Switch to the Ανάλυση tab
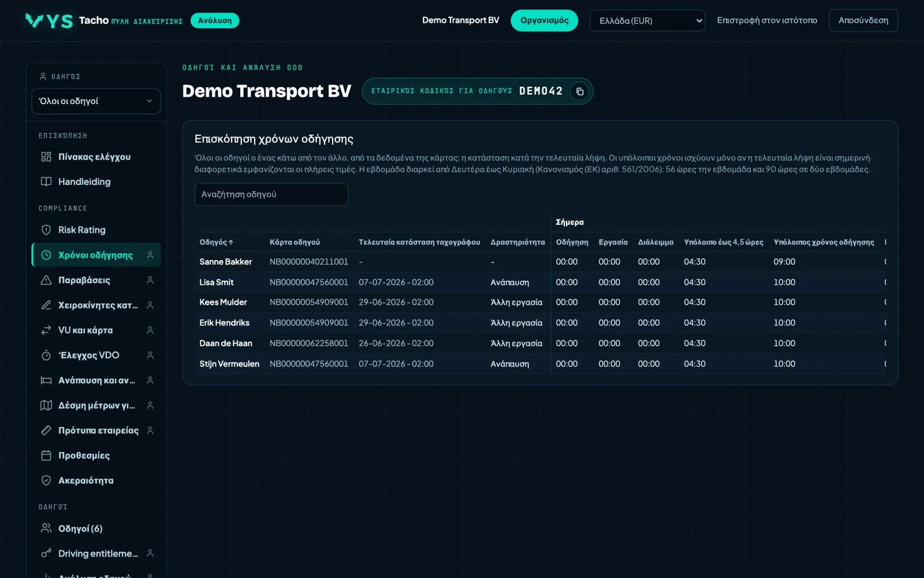The image size is (924, 578). [215, 21]
